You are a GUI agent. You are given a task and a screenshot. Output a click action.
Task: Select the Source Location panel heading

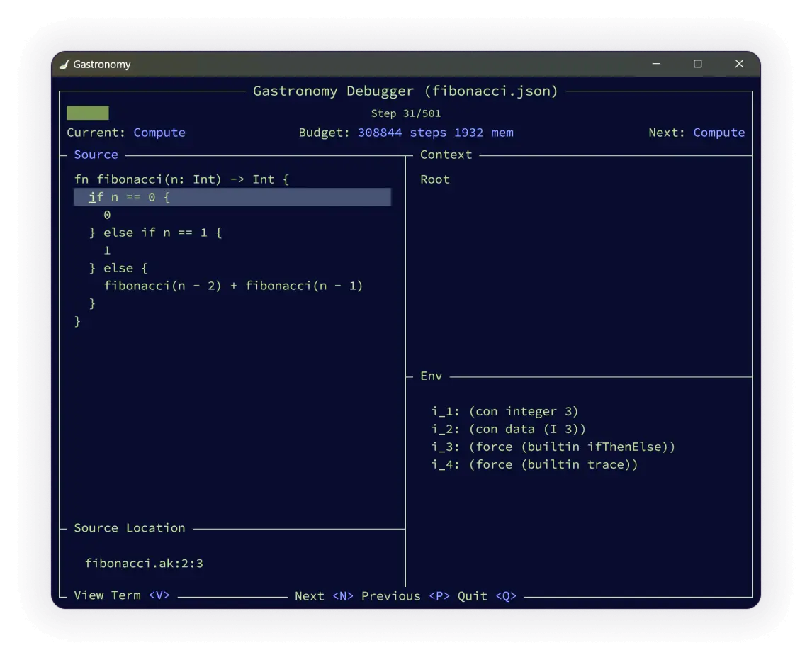tap(130, 528)
